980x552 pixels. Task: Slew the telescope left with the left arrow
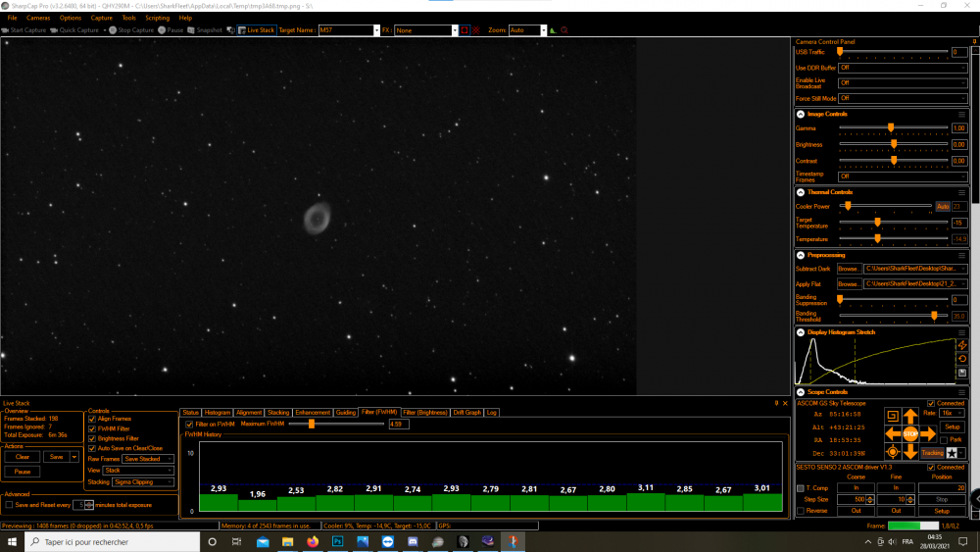(x=893, y=433)
